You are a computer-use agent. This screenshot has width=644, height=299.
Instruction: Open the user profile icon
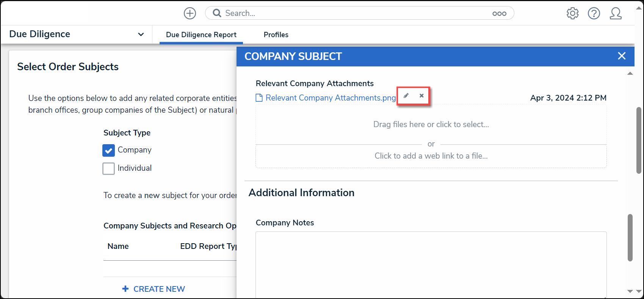click(616, 13)
